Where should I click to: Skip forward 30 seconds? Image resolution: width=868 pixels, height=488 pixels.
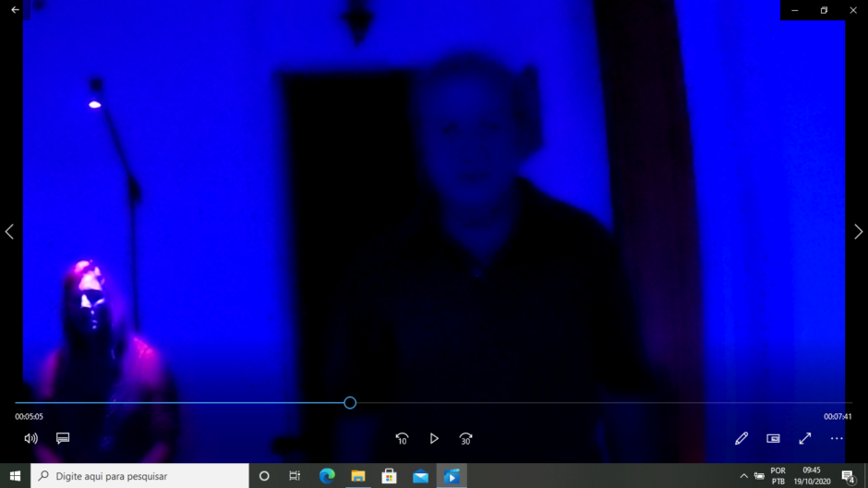(465, 439)
